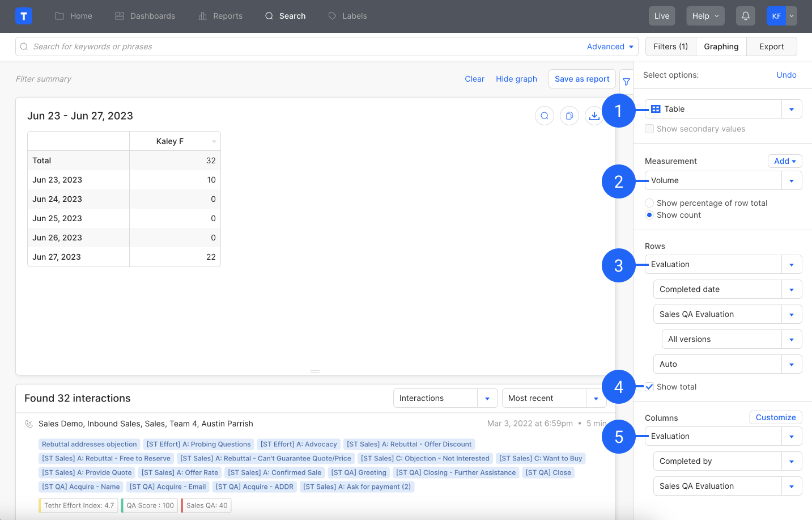Click the Tethr logo icon
This screenshot has width=812, height=520.
point(24,16)
